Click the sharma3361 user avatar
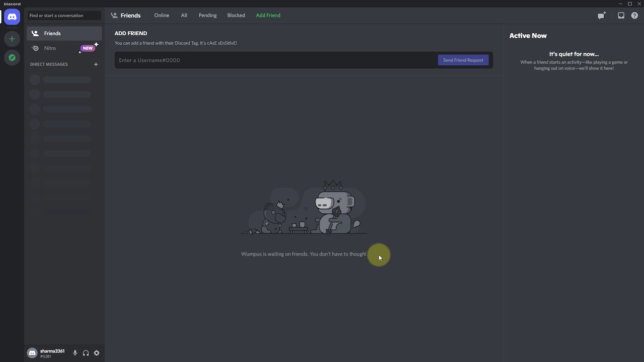This screenshot has width=644, height=362. point(32,353)
